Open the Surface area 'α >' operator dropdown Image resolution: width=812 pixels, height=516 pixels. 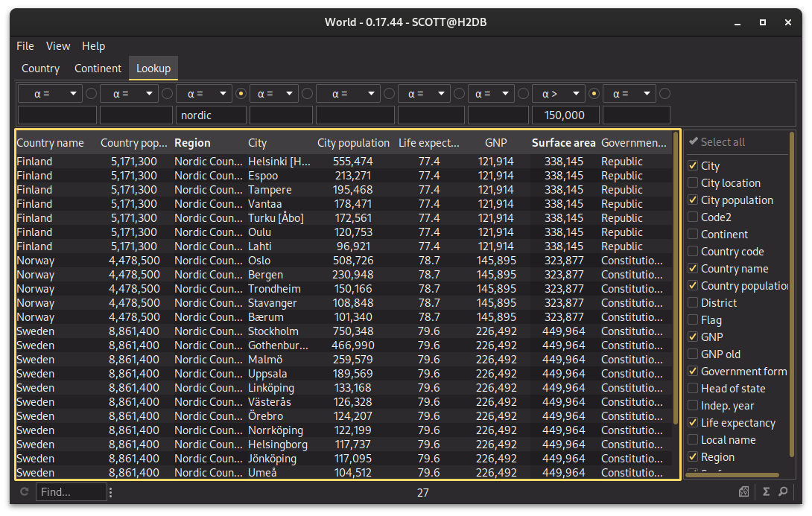click(x=559, y=94)
